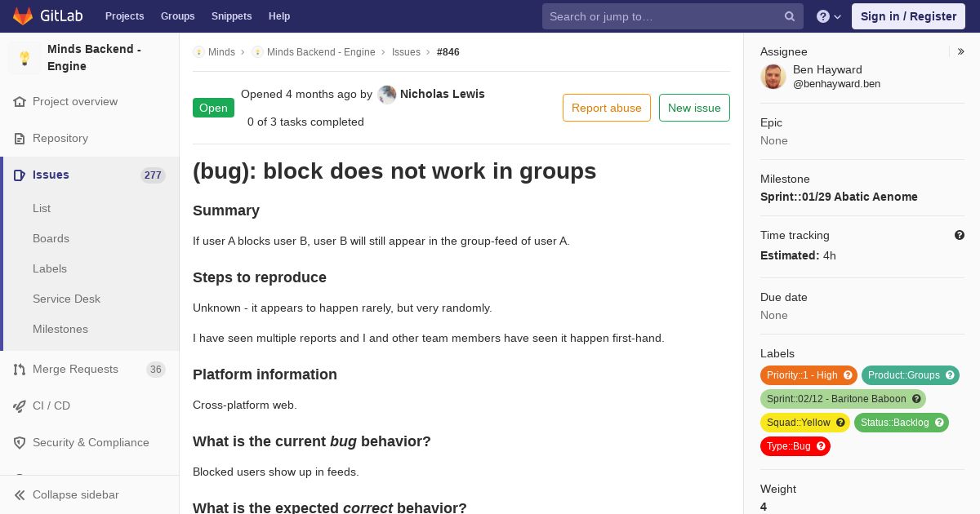Click the Minds Backend - Engine breadcrumb link
980x514 pixels.
tap(321, 52)
